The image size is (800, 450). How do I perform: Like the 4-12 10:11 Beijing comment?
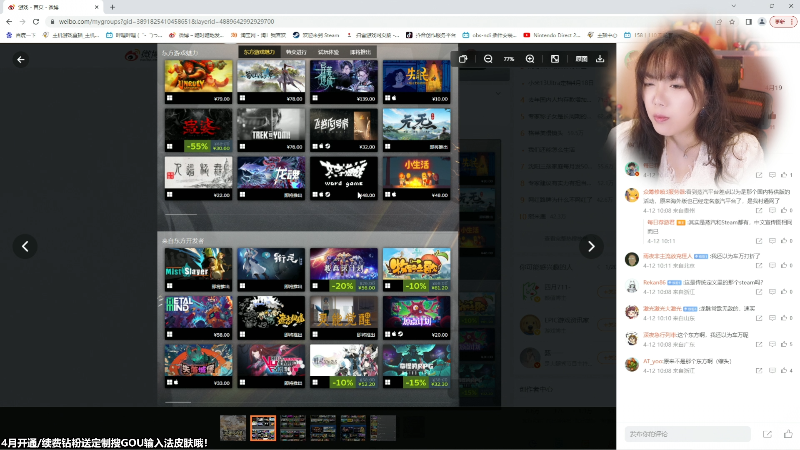(784, 265)
